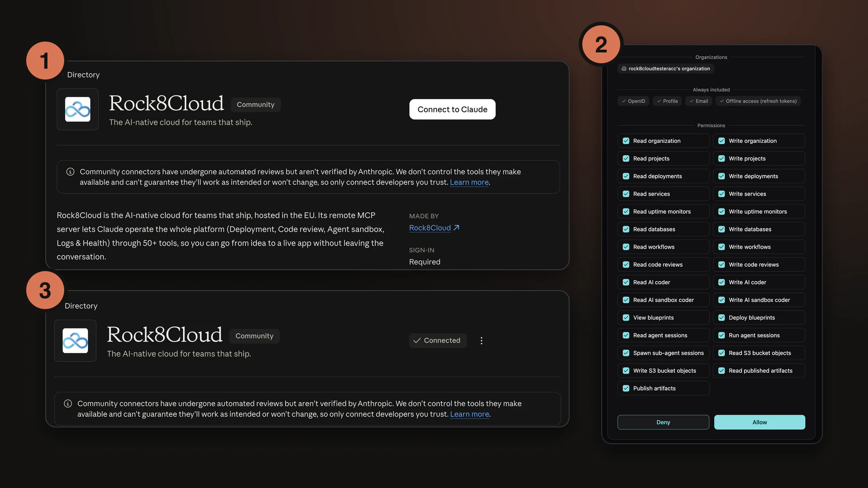
Task: Click the Connect to Claude button
Action: (452, 109)
